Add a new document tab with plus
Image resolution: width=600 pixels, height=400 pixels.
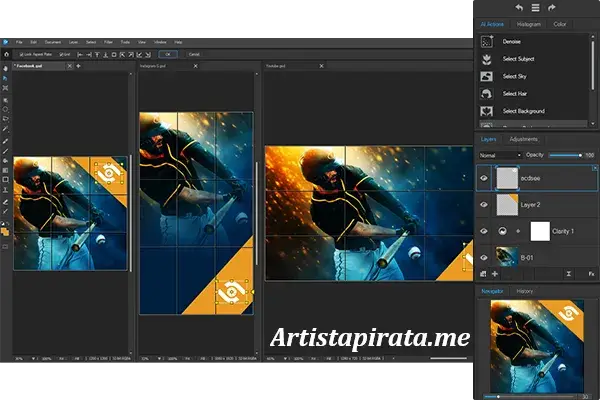coord(78,66)
